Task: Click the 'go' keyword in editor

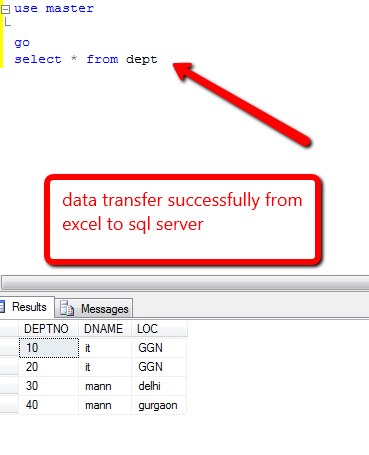Action: click(x=22, y=43)
